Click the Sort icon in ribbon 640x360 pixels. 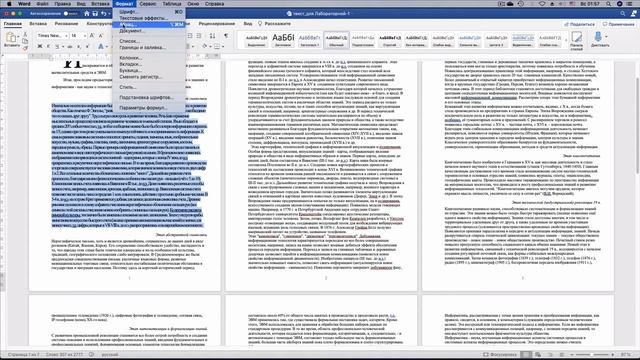212,36
